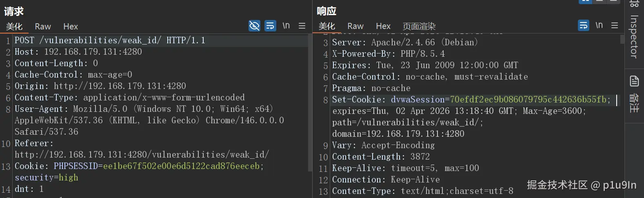This screenshot has width=644, height=198.
Task: Toggle \n display in response editor
Action: pyautogui.click(x=599, y=25)
